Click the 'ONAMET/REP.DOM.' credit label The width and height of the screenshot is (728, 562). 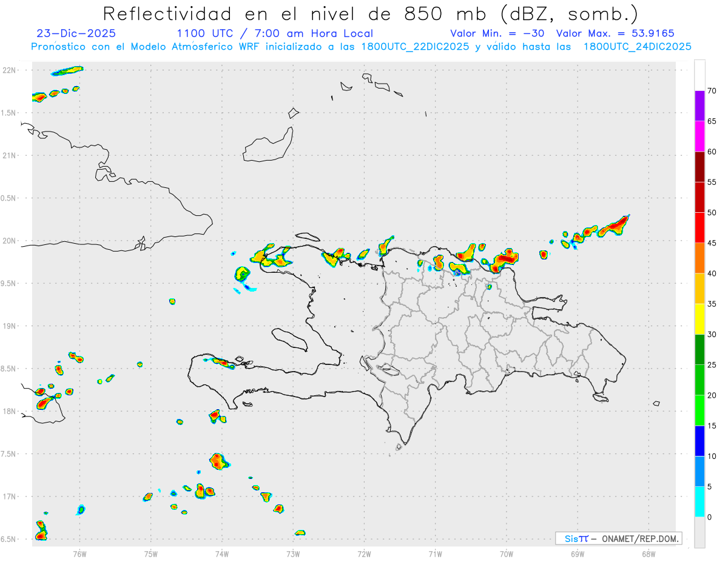coord(641,538)
